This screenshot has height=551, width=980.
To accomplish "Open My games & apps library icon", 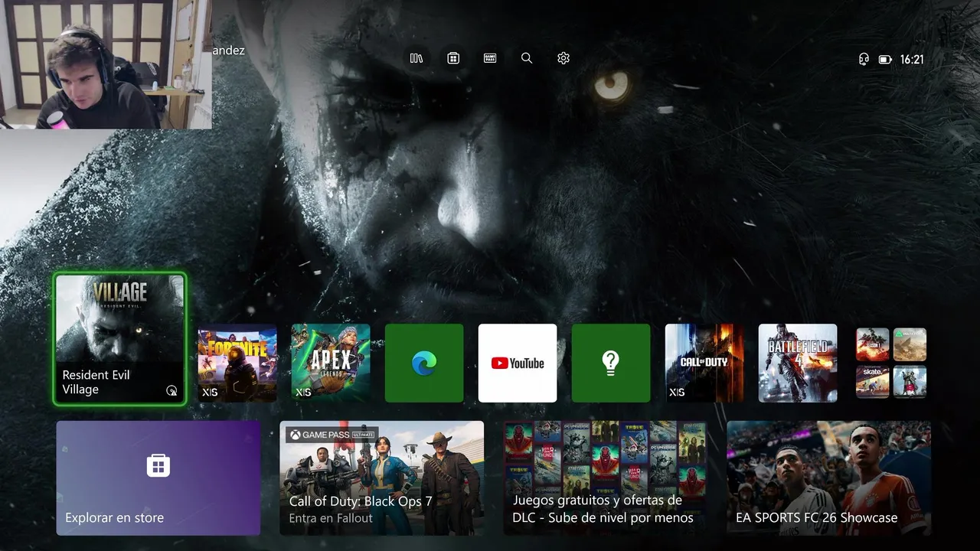I will click(416, 58).
